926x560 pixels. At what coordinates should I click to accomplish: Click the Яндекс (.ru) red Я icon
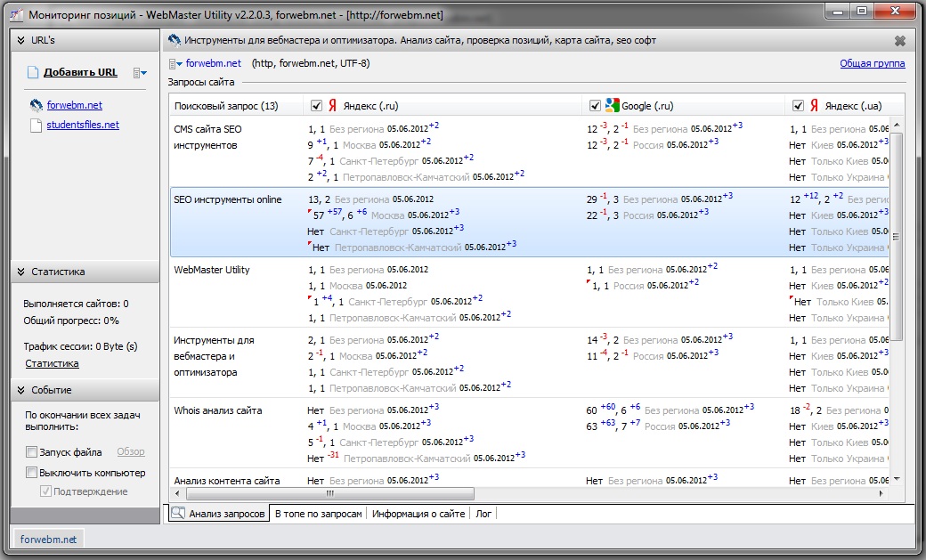coord(332,106)
